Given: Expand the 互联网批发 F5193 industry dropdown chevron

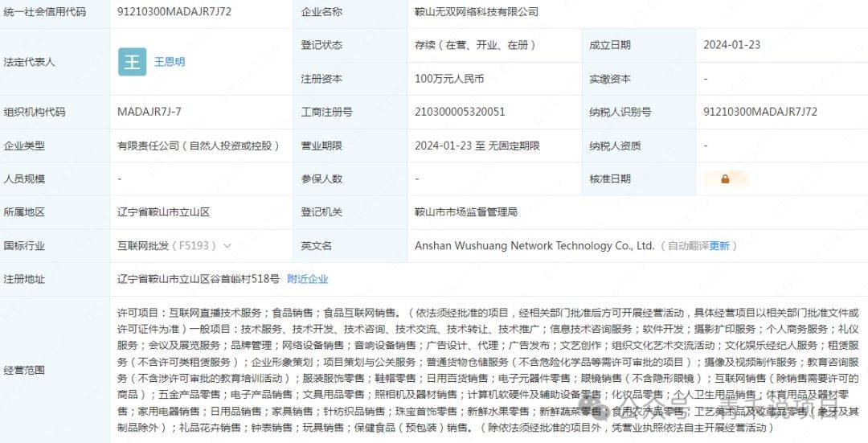Looking at the screenshot, I should click(227, 246).
